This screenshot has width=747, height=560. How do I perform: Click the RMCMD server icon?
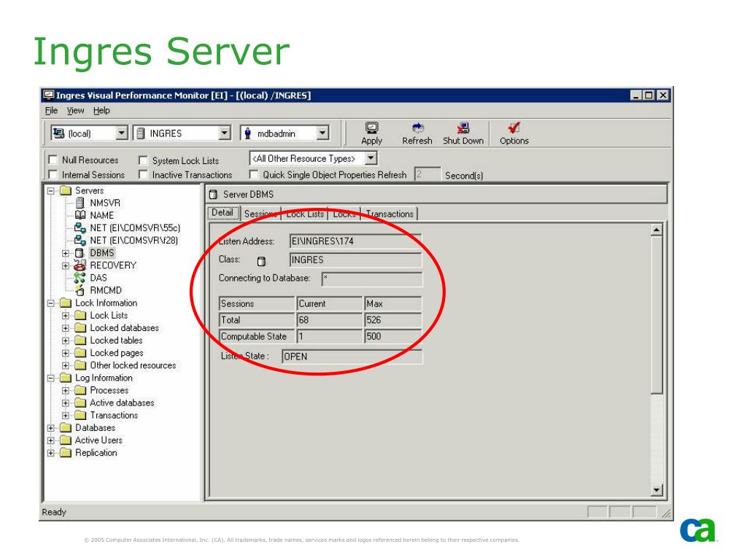(80, 290)
